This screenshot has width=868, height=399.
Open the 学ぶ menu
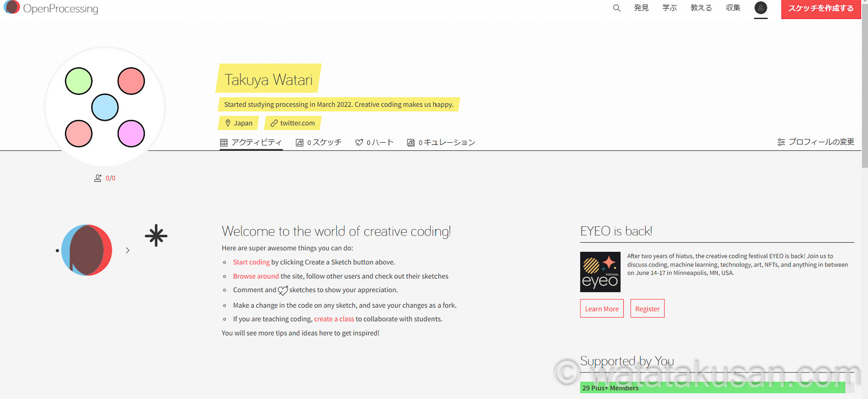[x=669, y=8]
